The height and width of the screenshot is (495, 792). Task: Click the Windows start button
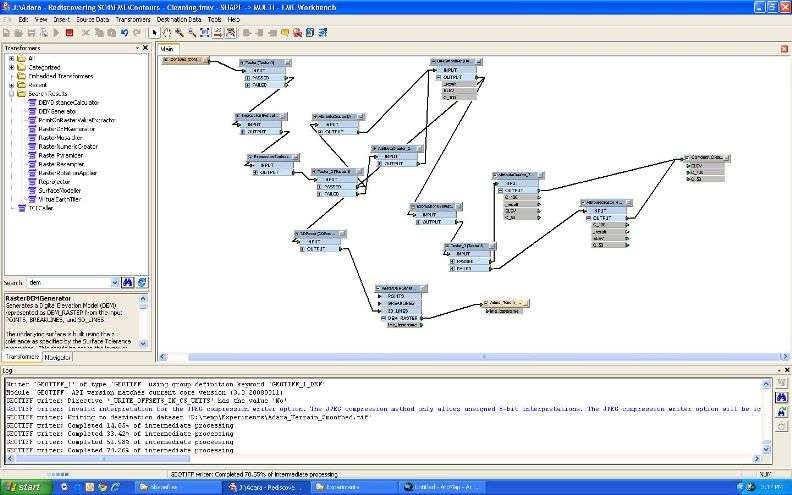pyautogui.click(x=26, y=487)
